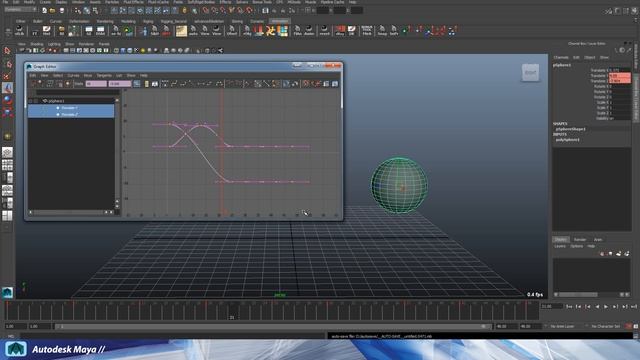Viewport: 640px width, 360px height.
Task: Click the play forwards button
Action: 606,307
